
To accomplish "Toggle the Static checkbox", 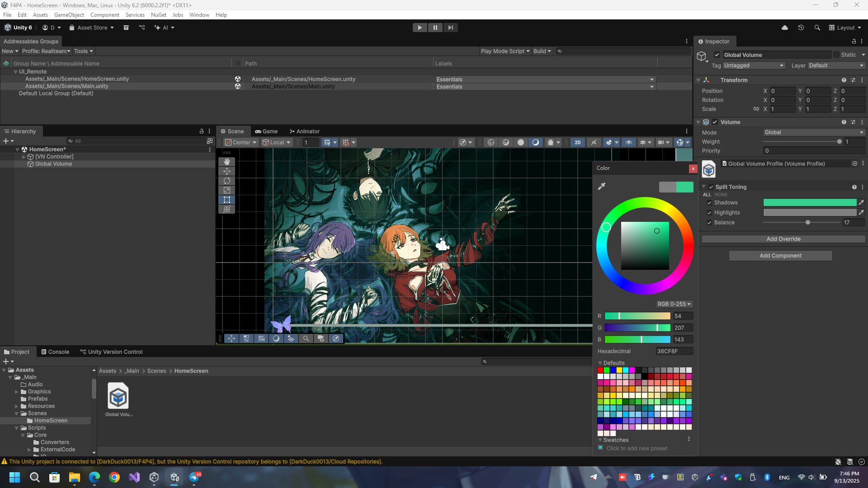I will [836, 55].
